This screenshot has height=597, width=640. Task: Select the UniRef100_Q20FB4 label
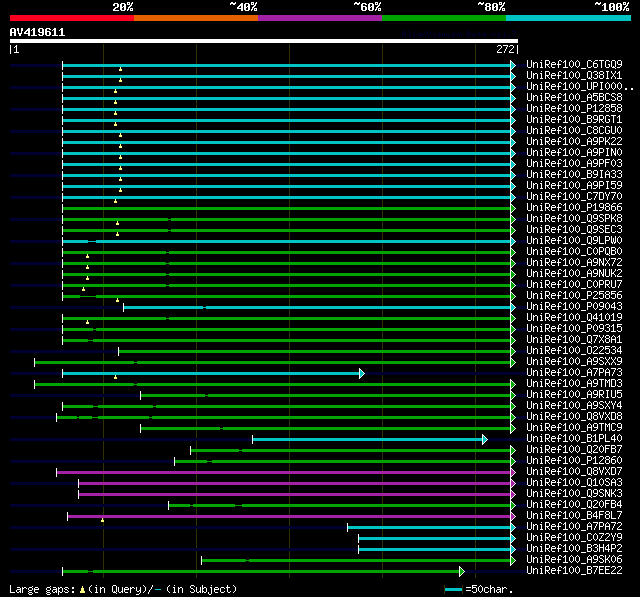click(574, 505)
